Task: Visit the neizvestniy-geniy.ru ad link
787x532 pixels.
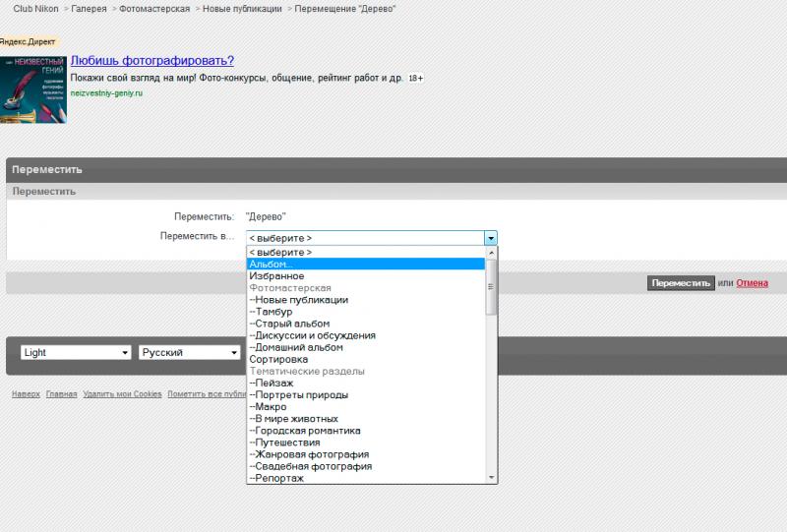Action: 106,92
